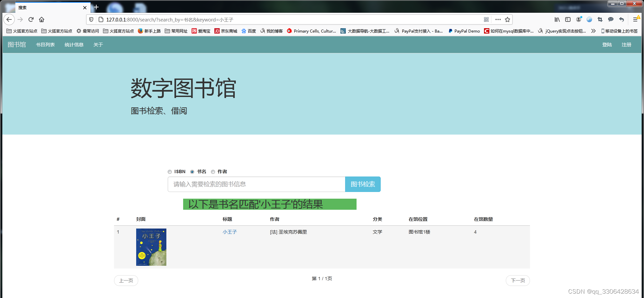The width and height of the screenshot is (644, 298).
Task: Show tracking protection shield info
Action: tap(91, 19)
